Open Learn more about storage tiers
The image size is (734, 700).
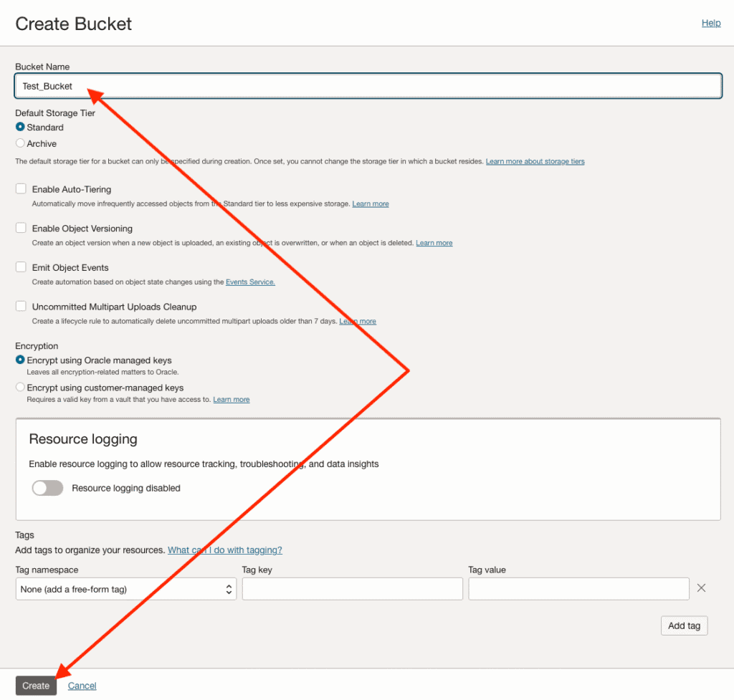click(535, 162)
